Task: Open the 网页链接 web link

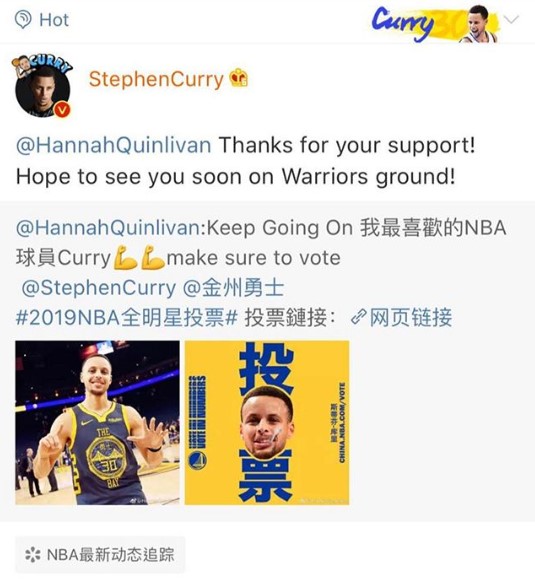Action: 411,317
